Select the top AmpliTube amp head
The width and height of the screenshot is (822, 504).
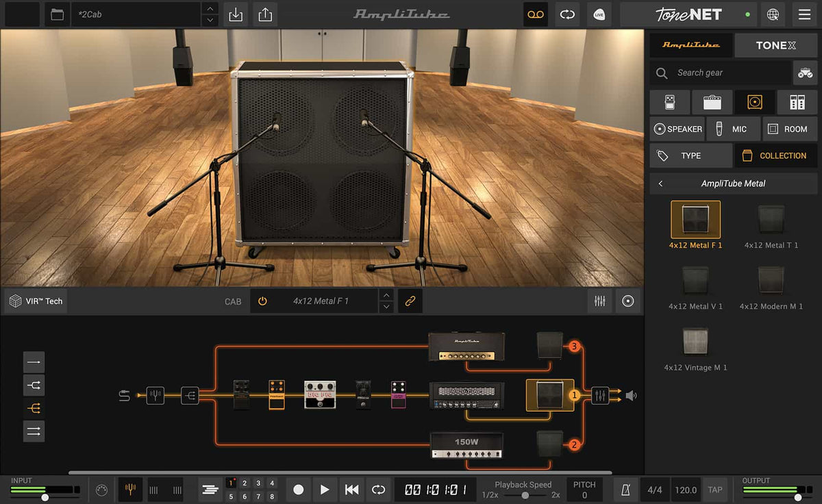pyautogui.click(x=466, y=346)
